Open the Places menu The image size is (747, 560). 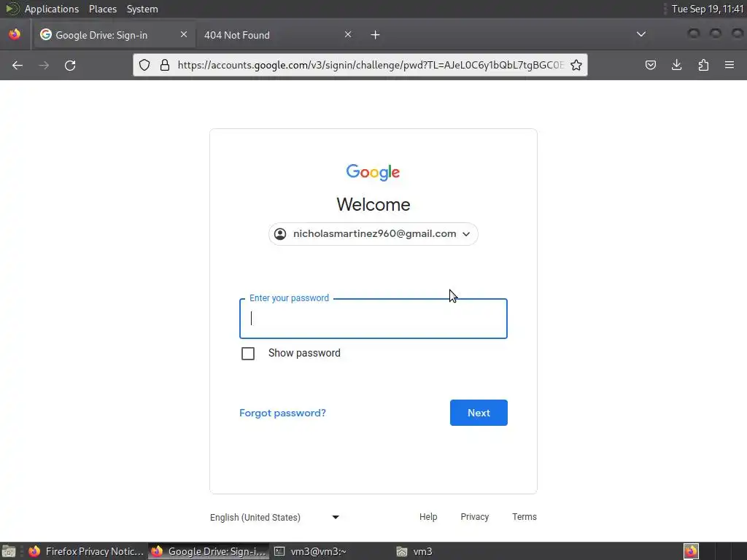pyautogui.click(x=102, y=9)
